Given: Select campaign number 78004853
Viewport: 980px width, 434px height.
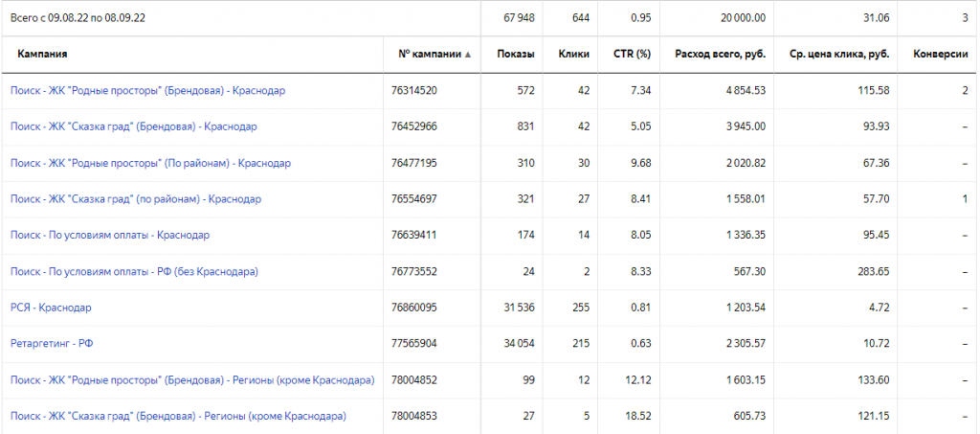Looking at the screenshot, I should tap(414, 417).
